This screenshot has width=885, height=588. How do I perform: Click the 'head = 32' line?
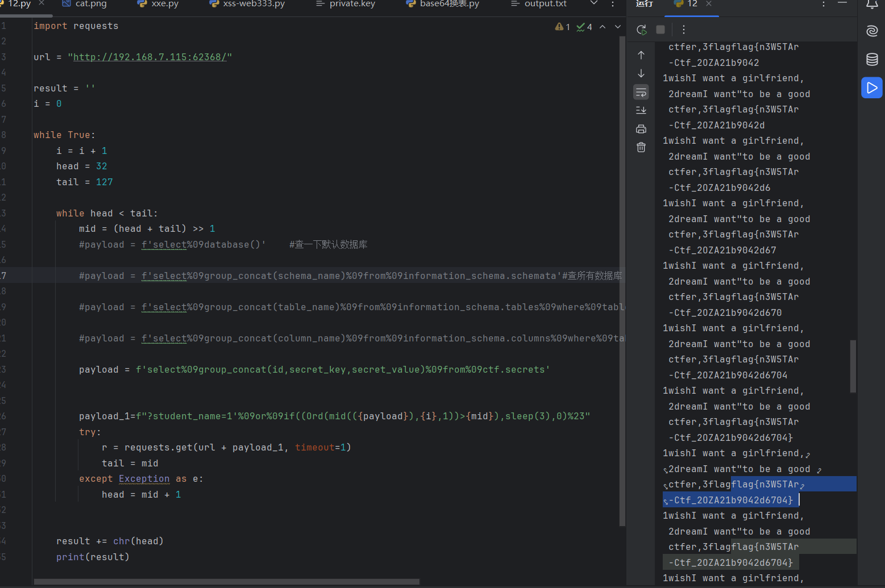click(x=82, y=166)
